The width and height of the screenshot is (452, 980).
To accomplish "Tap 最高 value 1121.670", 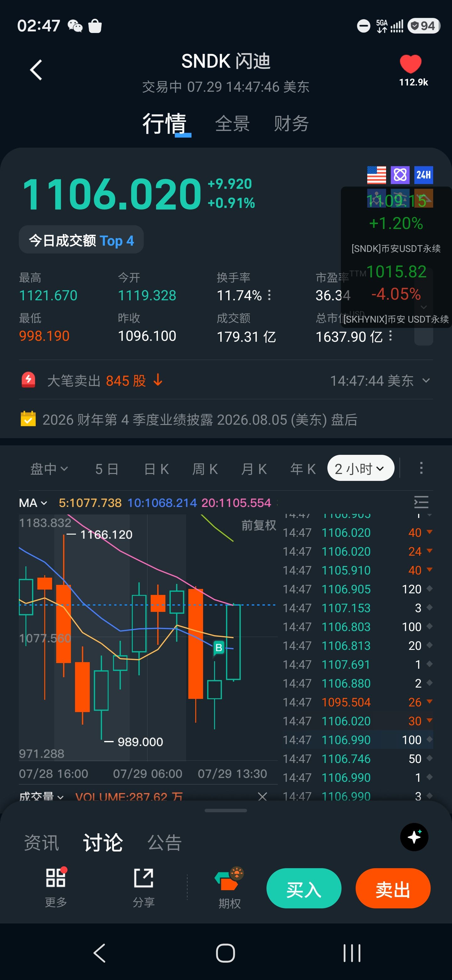I will (48, 295).
